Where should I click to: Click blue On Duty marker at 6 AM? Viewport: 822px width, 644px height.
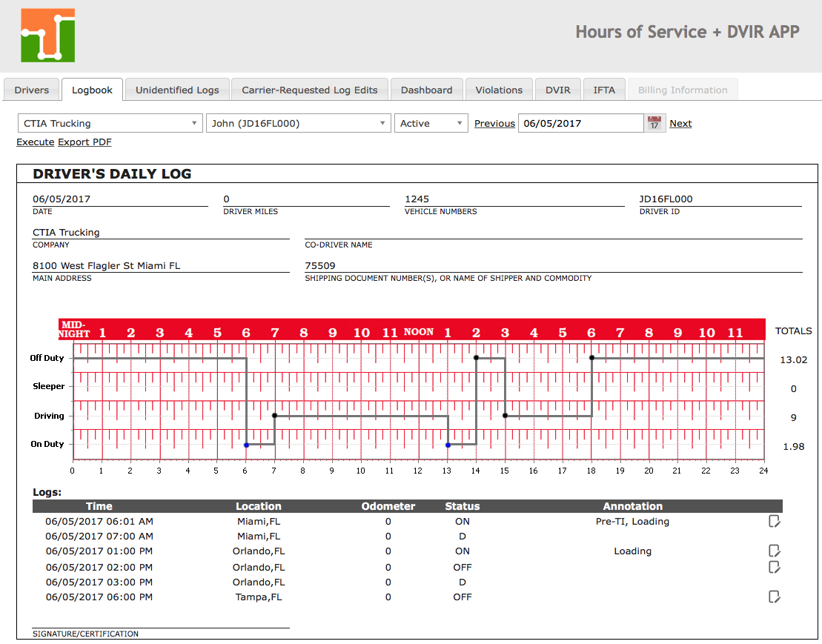coord(246,445)
